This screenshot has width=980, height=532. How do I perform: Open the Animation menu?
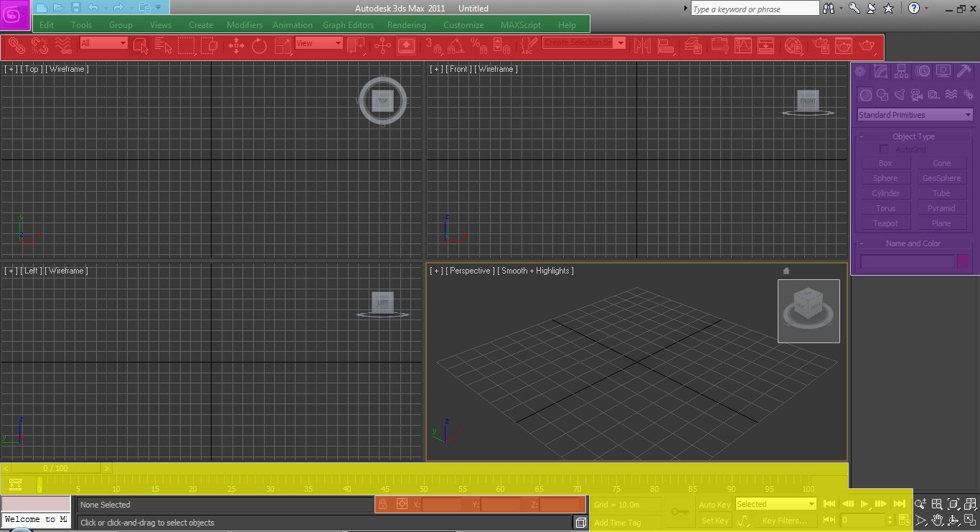pyautogui.click(x=293, y=24)
